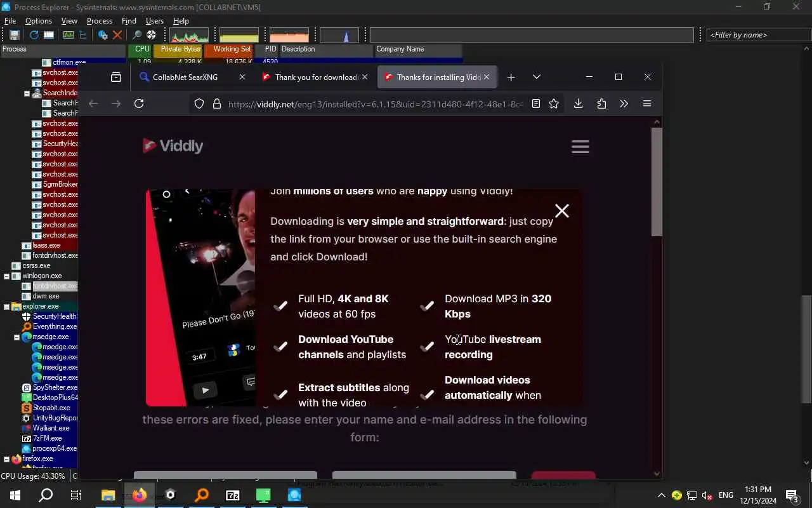This screenshot has width=812, height=508.
Task: Click the red X Kill Process icon
Action: [x=117, y=35]
